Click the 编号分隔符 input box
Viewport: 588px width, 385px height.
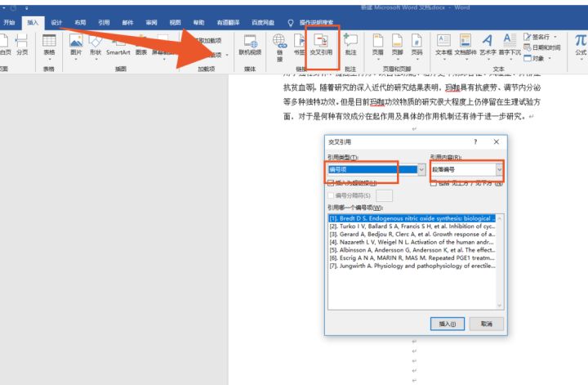point(384,195)
